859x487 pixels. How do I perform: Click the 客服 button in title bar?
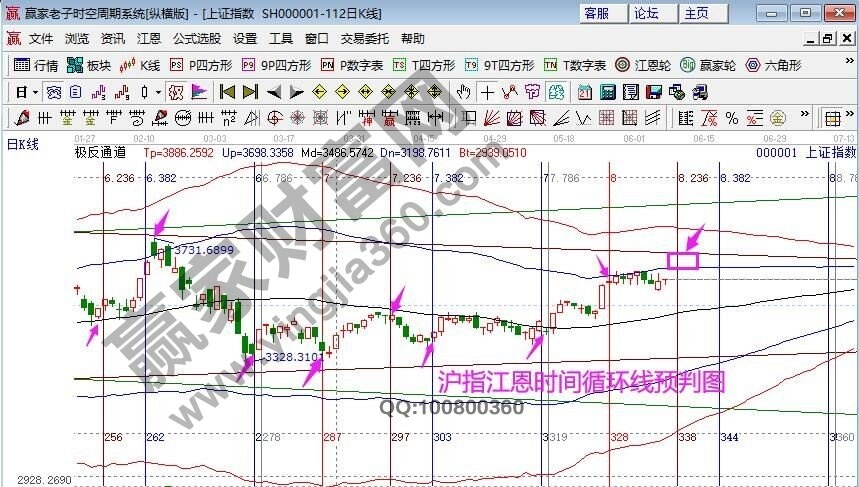[597, 13]
